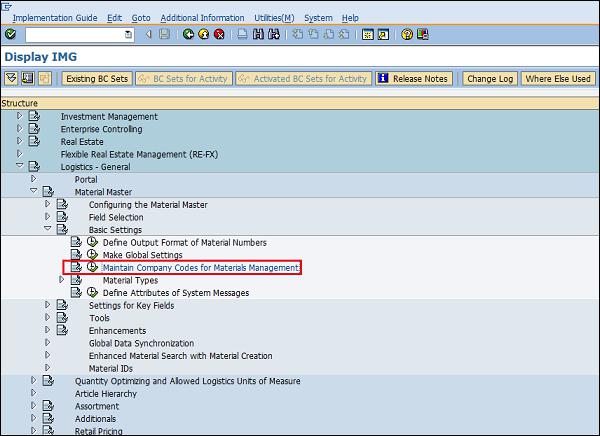The image size is (600, 436).
Task: Collapse the Basic Settings node
Action: pyautogui.click(x=47, y=230)
